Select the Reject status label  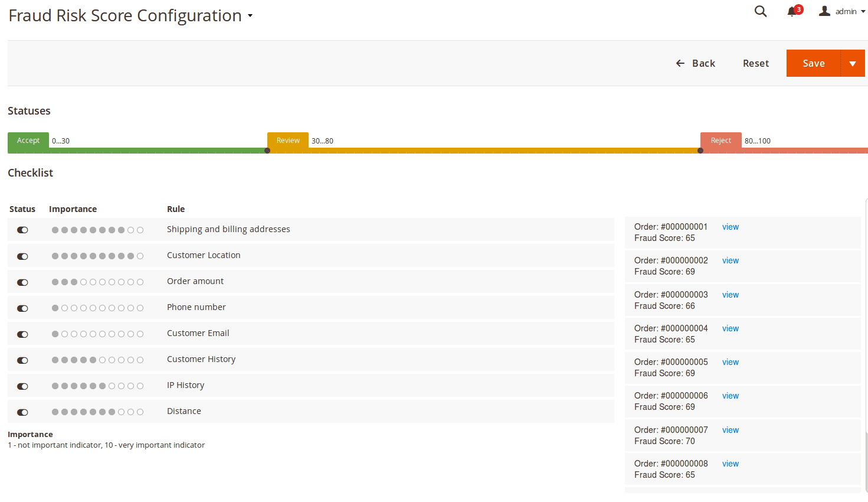[x=720, y=141]
